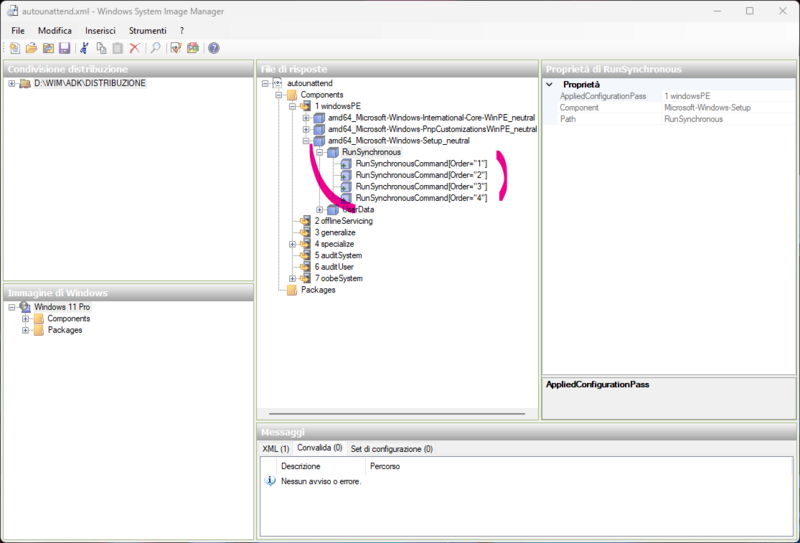Image resolution: width=800 pixels, height=543 pixels.
Task: Expand the 4 specialize pass node
Action: pos(292,244)
